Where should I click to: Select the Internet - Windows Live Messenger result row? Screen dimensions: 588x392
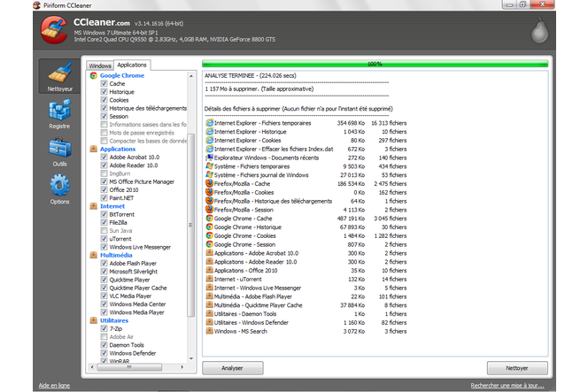click(306, 288)
